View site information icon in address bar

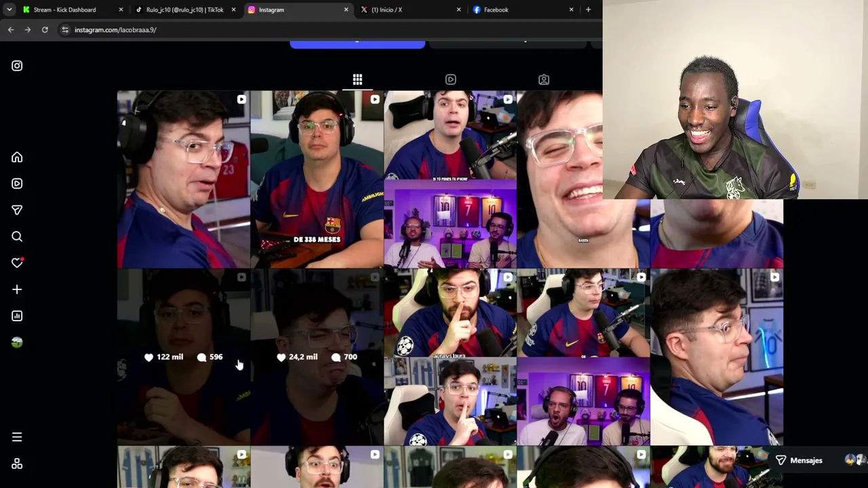click(64, 30)
